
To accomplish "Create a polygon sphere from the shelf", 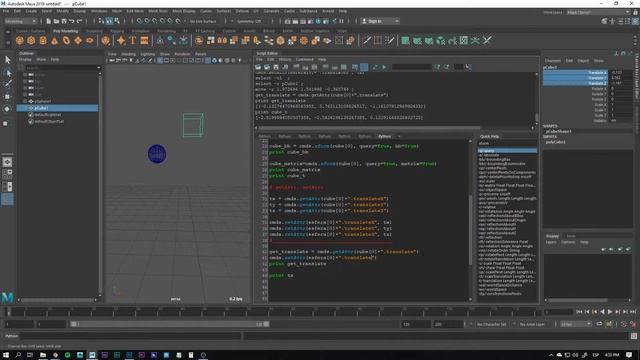I will 20,40.
